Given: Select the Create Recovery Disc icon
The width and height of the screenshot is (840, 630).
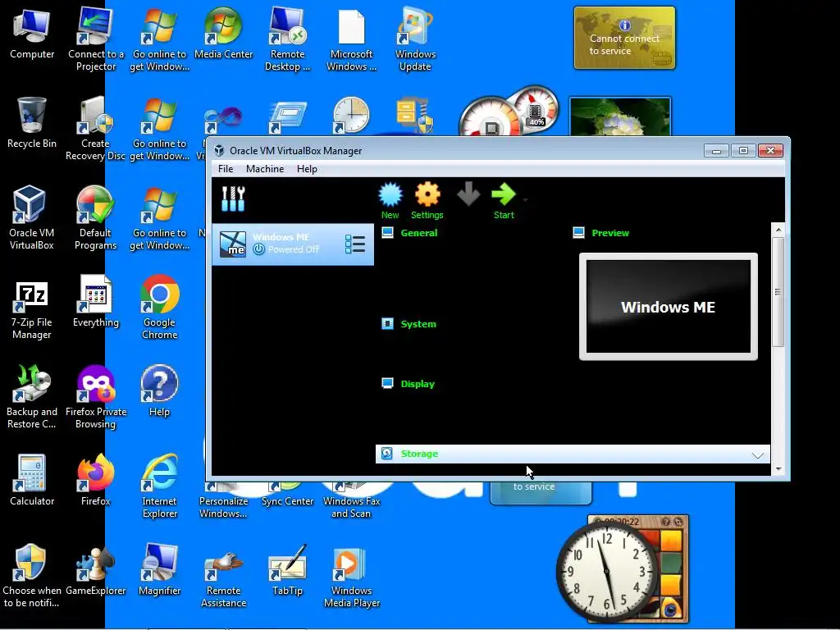Looking at the screenshot, I should (x=95, y=129).
